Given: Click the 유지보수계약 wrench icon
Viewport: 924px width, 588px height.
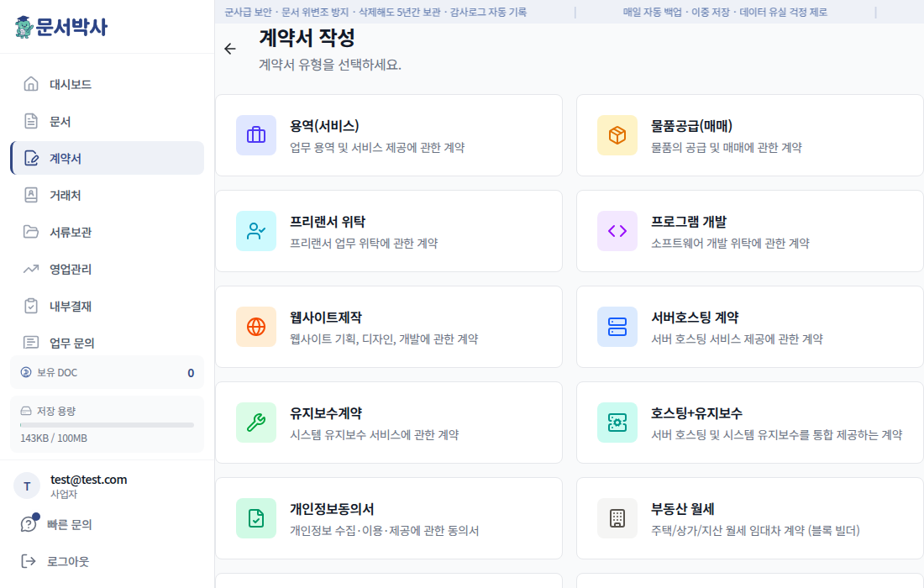Looking at the screenshot, I should coord(255,422).
